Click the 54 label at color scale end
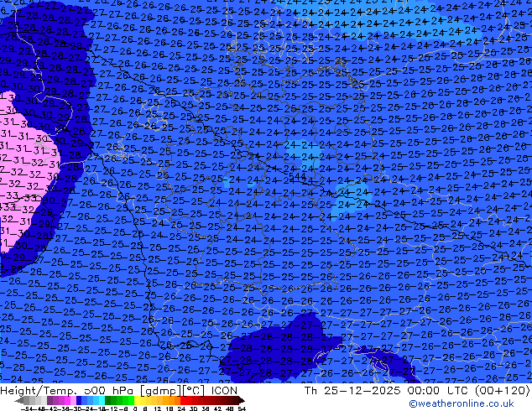532x411 pixels. pos(242,409)
